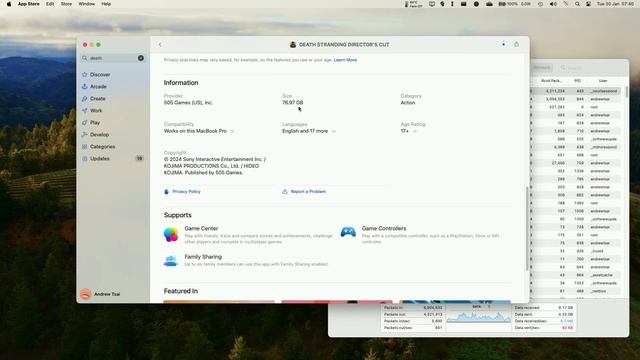
Task: Expand the Languages list chevron
Action: tap(333, 131)
